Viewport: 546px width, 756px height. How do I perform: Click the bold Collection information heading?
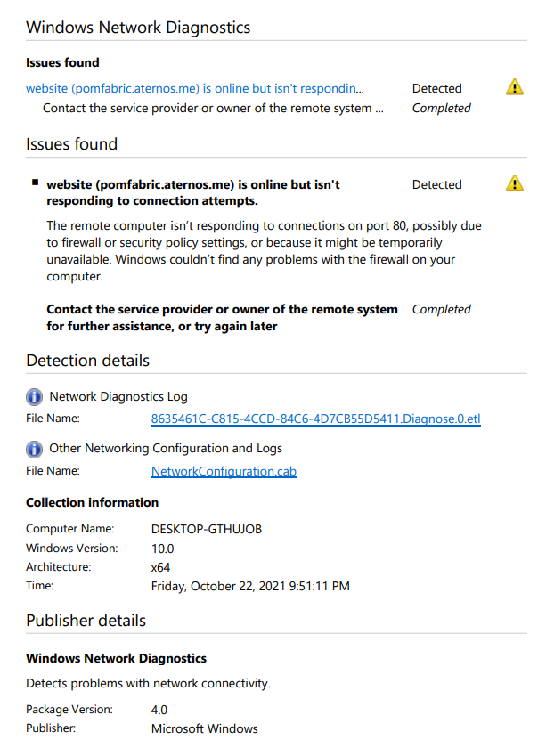coord(92,502)
